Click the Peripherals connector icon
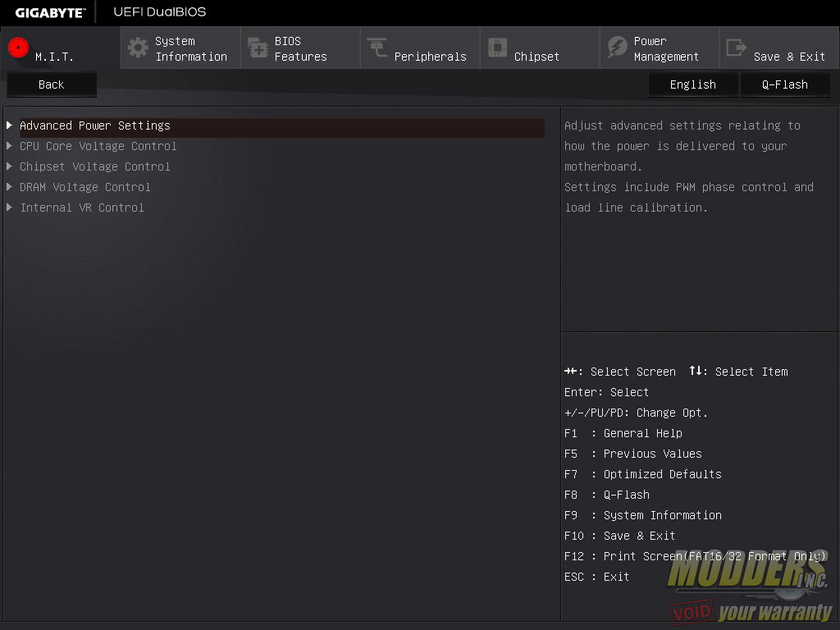Screen dimensions: 840x630 [377, 48]
